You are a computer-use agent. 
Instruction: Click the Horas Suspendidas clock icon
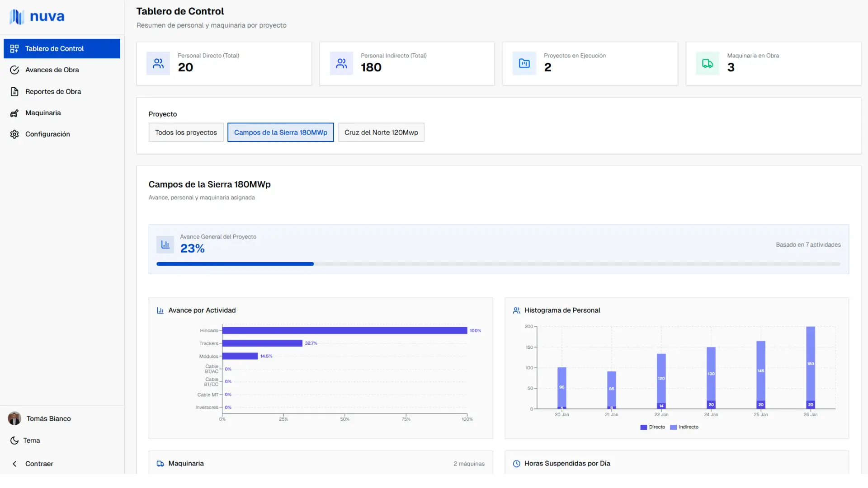(516, 464)
